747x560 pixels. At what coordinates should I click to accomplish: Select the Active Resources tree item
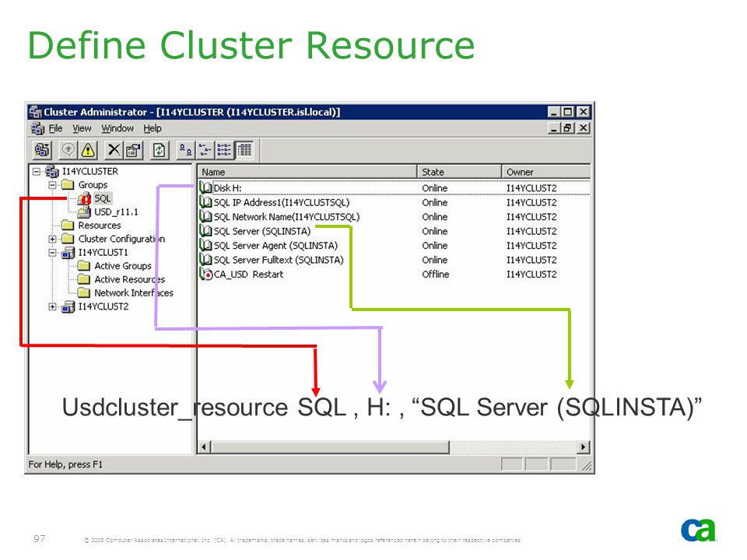pyautogui.click(x=130, y=279)
